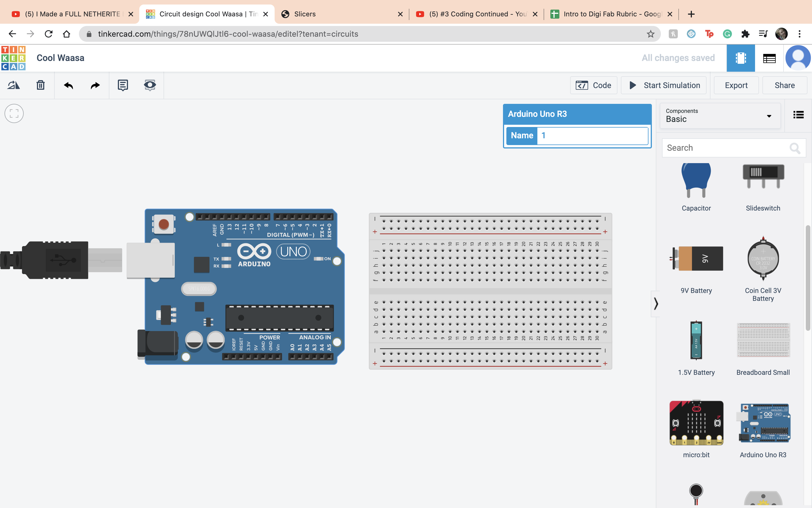Open the user profile avatar
Image resolution: width=812 pixels, height=508 pixels.
point(798,58)
